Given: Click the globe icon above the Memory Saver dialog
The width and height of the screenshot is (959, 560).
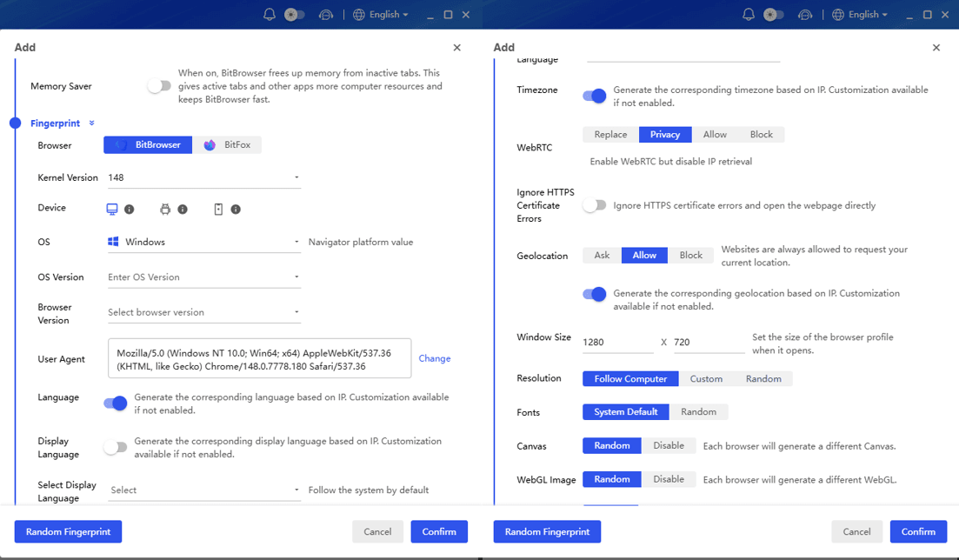Looking at the screenshot, I should [359, 14].
